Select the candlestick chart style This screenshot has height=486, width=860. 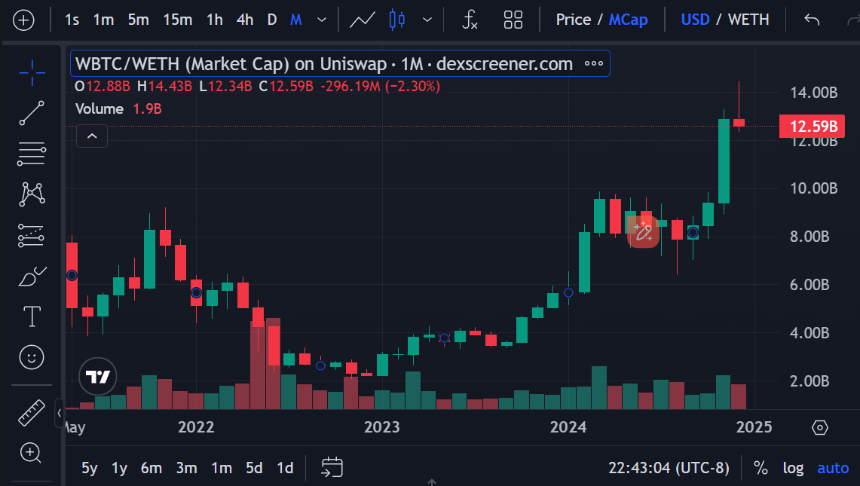[397, 20]
